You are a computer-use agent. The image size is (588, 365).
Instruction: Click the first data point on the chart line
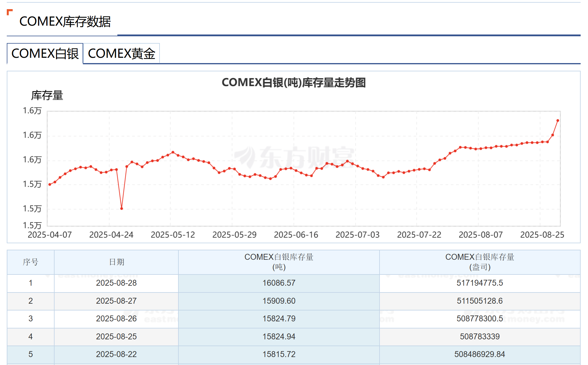[50, 185]
